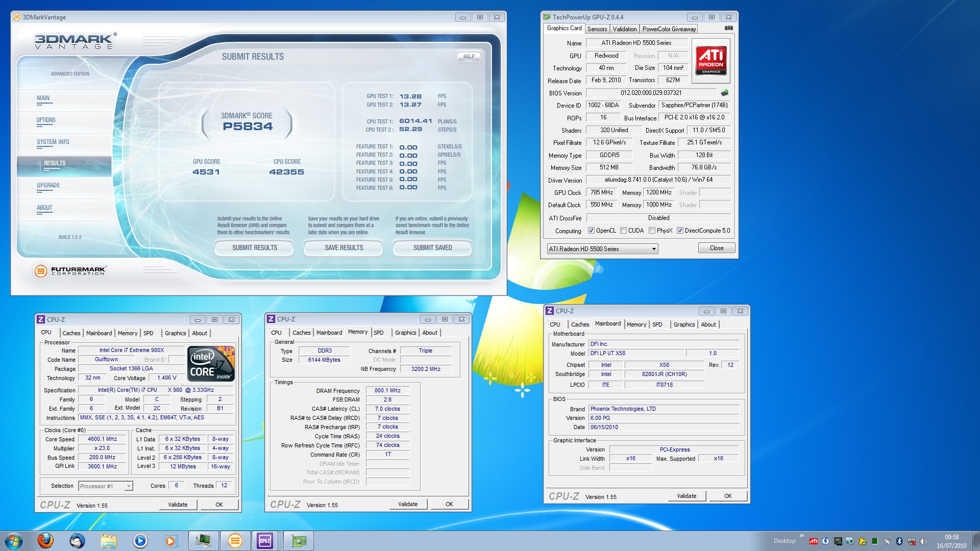Click the BIOS save chip icon

pyautogui.click(x=724, y=93)
